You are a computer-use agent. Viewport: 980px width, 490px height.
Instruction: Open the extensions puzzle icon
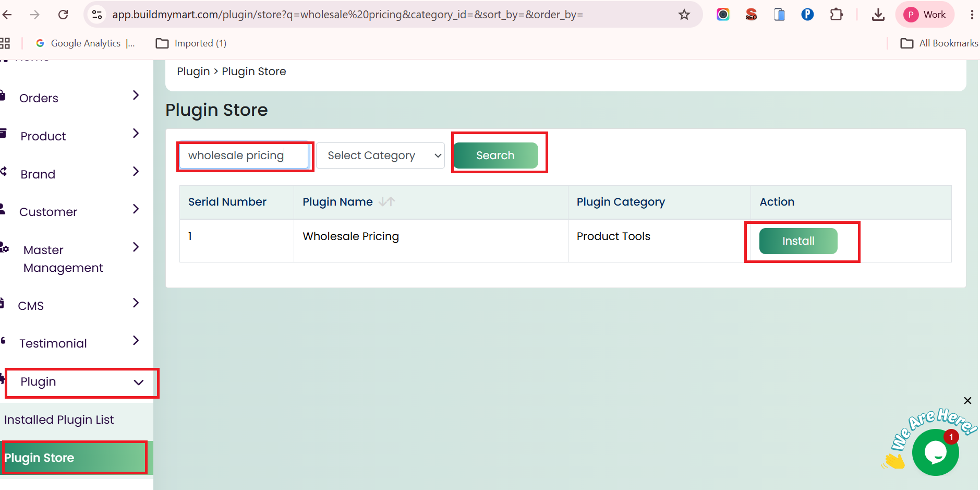click(836, 14)
